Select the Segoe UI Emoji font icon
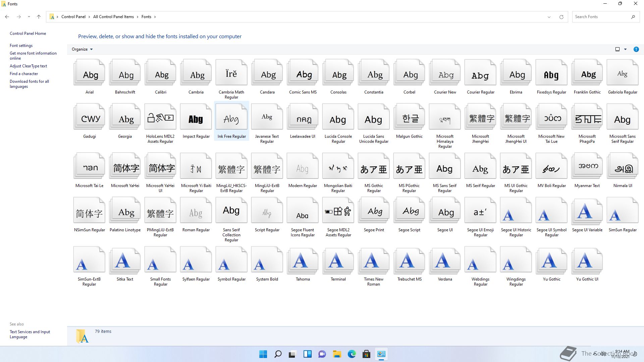This screenshot has height=362, width=644. pos(481,210)
